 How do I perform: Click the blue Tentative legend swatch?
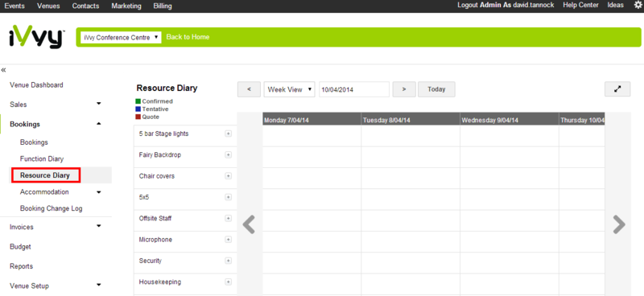[x=138, y=109]
